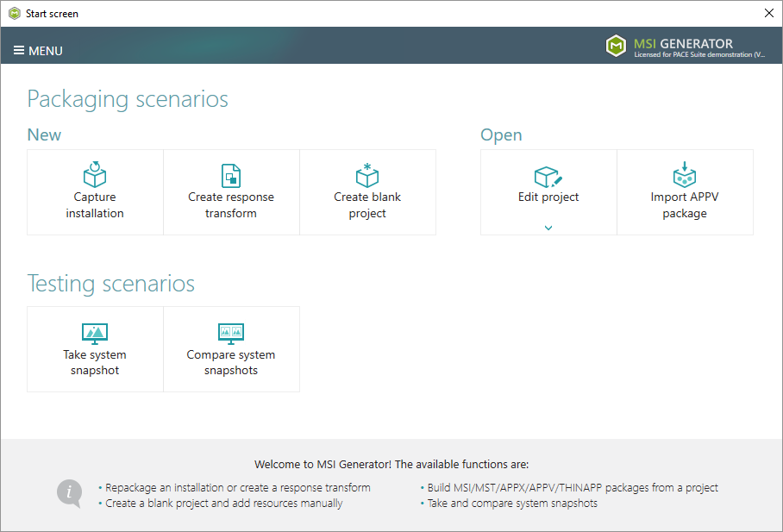
Task: Select the Capture installation label
Action: coord(95,205)
